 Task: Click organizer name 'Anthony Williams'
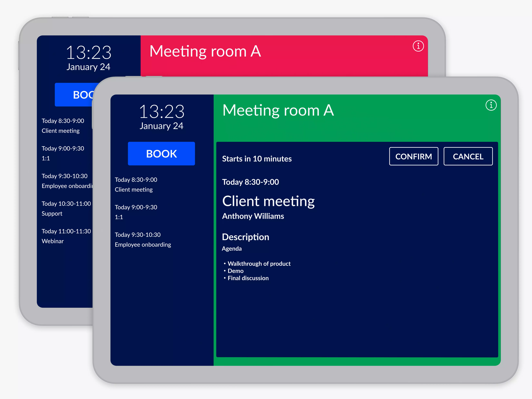coord(253,216)
